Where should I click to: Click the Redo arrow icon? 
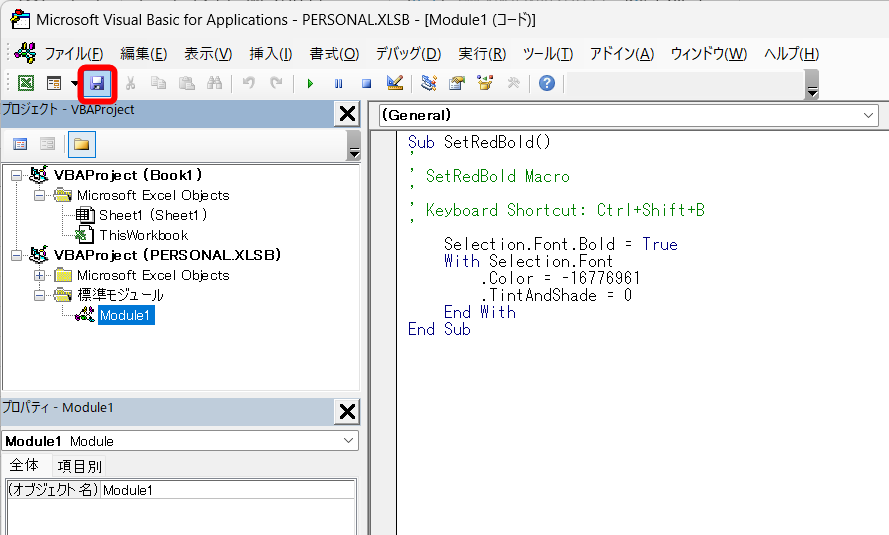[x=277, y=83]
